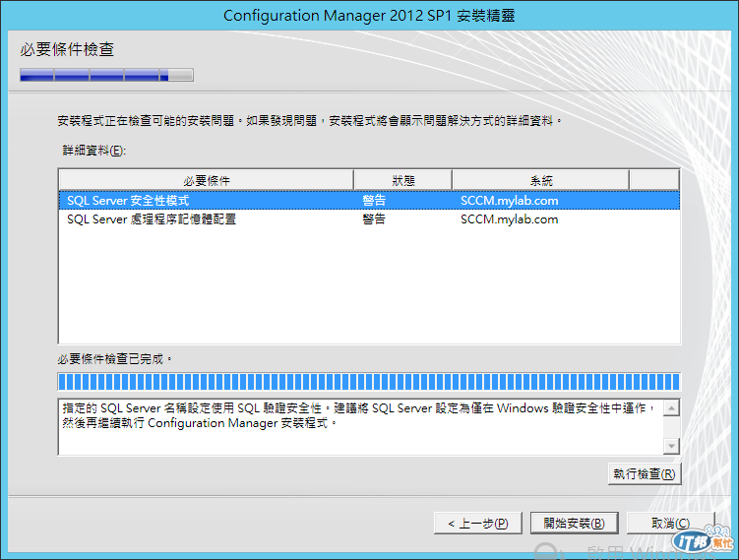Click the 必要條件檢查已完成 status text

115,359
